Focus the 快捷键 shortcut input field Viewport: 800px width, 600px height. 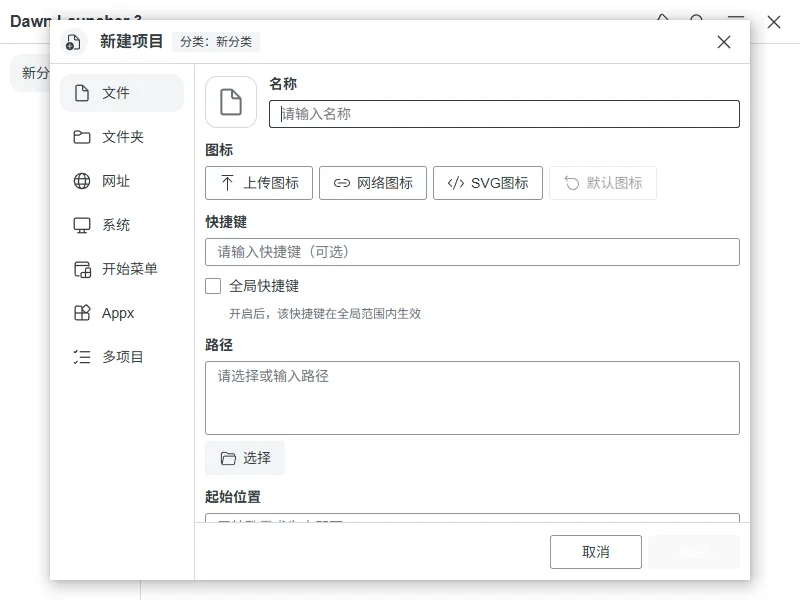[472, 252]
